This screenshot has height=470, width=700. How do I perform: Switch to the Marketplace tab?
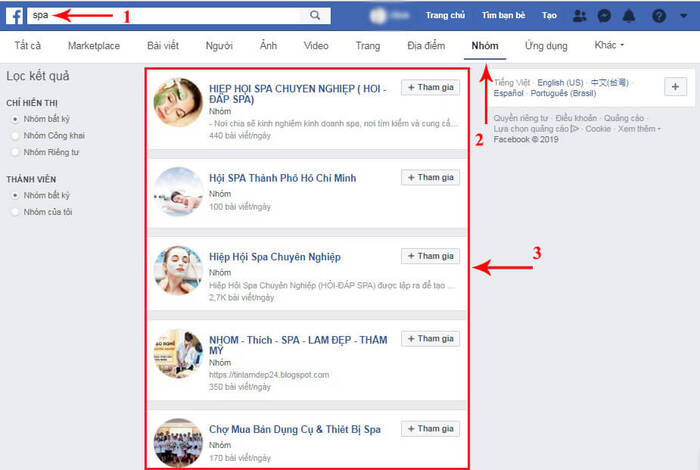coord(94,46)
